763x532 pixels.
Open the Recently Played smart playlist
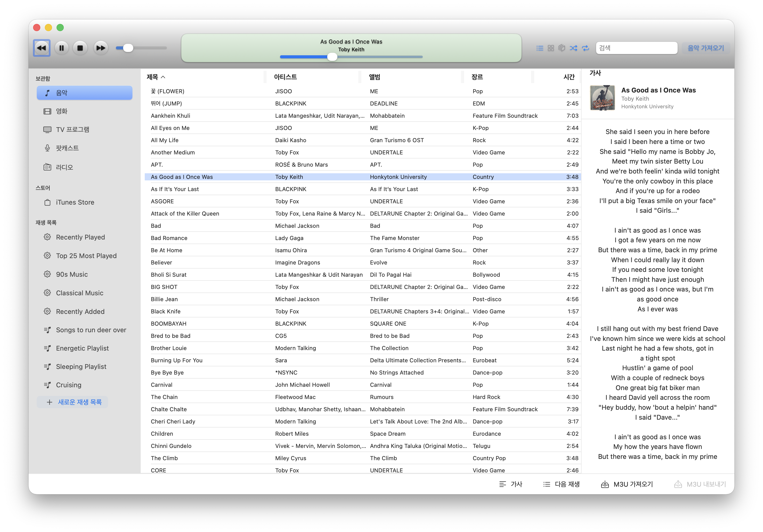click(x=84, y=237)
